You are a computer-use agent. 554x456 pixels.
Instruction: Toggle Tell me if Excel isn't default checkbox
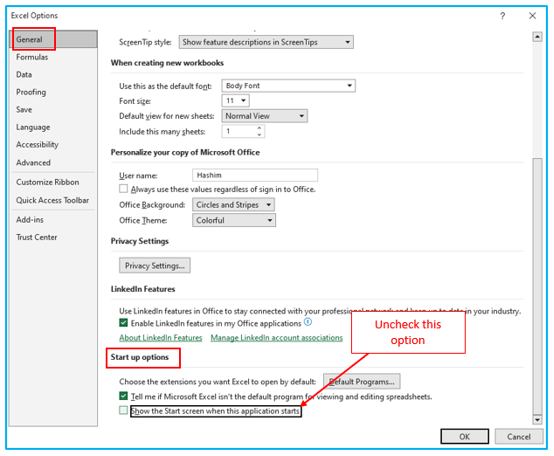tap(123, 396)
